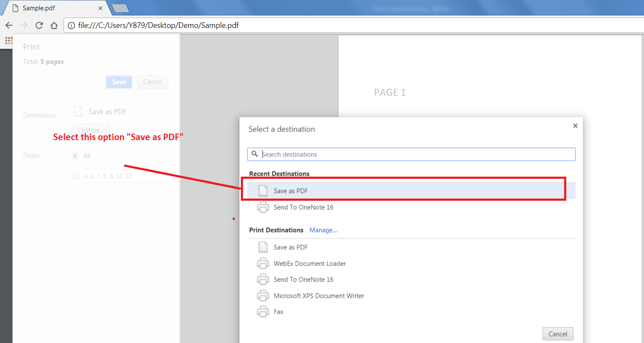
Task: Open the Manage printers link
Action: coord(323,230)
